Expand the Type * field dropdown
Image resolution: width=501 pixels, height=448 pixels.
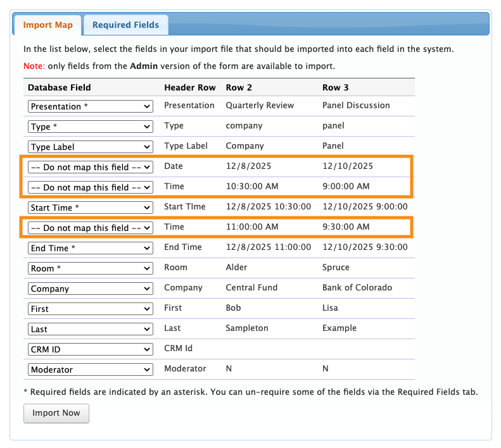[x=90, y=127]
